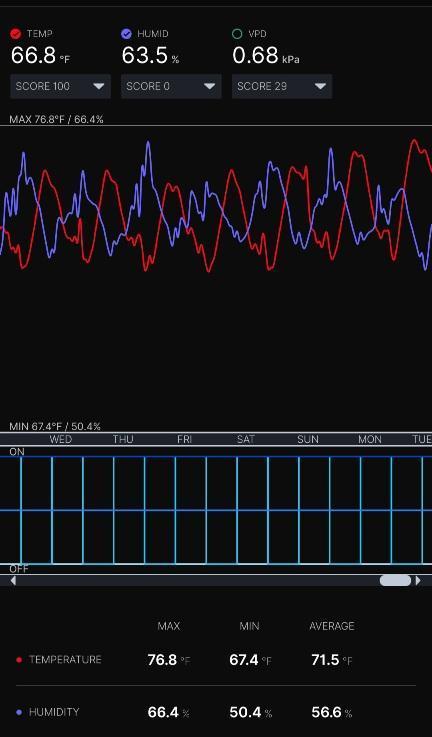This screenshot has height=737, width=432.
Task: Click the 66.8 °F temperature reading
Action: click(40, 55)
